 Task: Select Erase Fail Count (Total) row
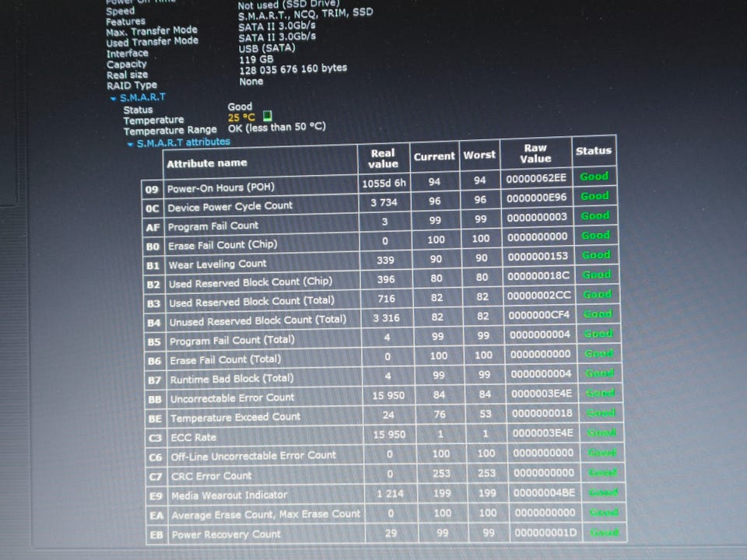[x=384, y=357]
